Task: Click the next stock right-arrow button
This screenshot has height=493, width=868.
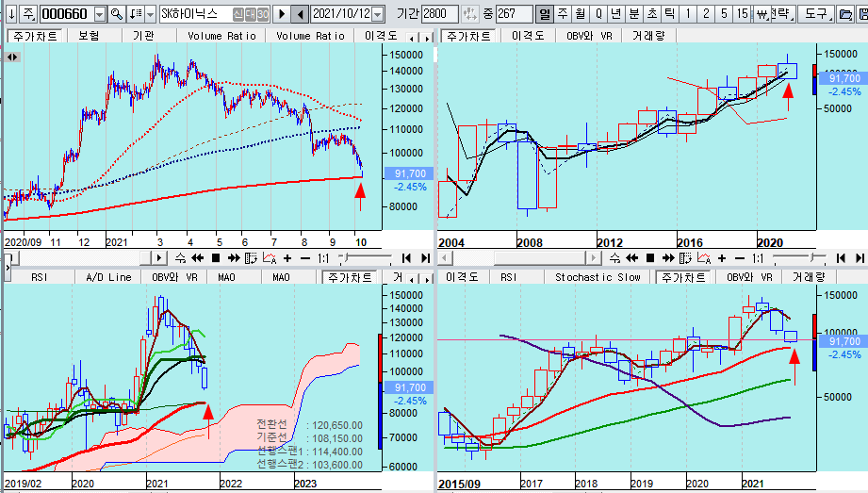Action: 284,14
